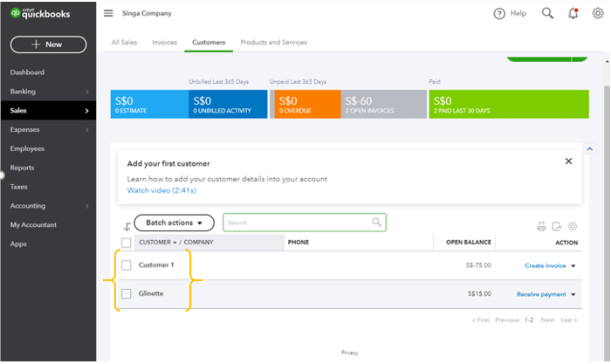Screen dimensions: 611x364
Task: Close the Add your first customer card
Action: 568,161
